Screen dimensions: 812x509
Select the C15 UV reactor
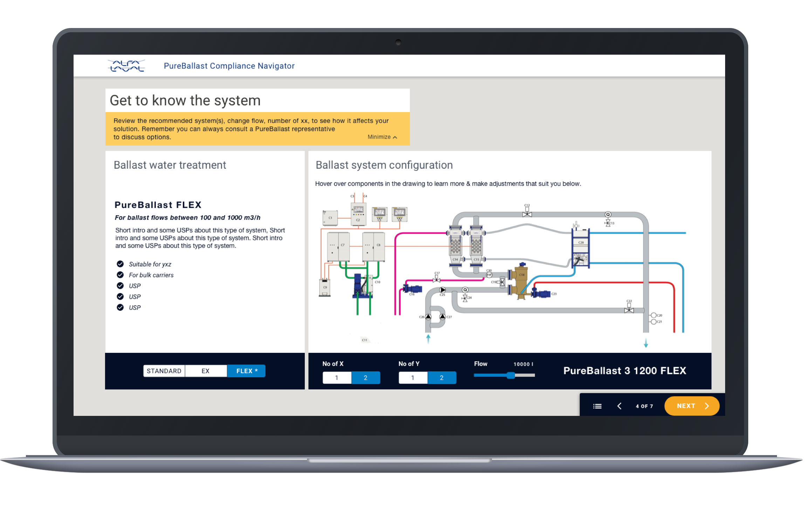(476, 247)
